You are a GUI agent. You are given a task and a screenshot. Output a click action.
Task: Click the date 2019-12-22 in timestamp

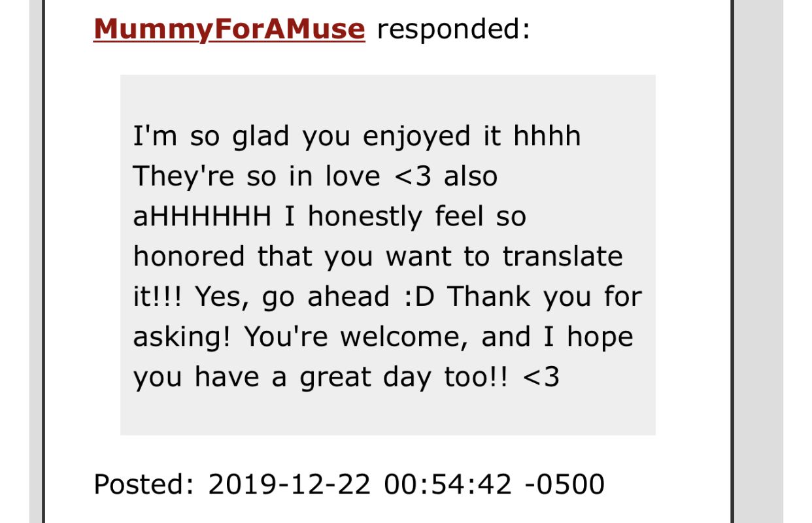[289, 484]
